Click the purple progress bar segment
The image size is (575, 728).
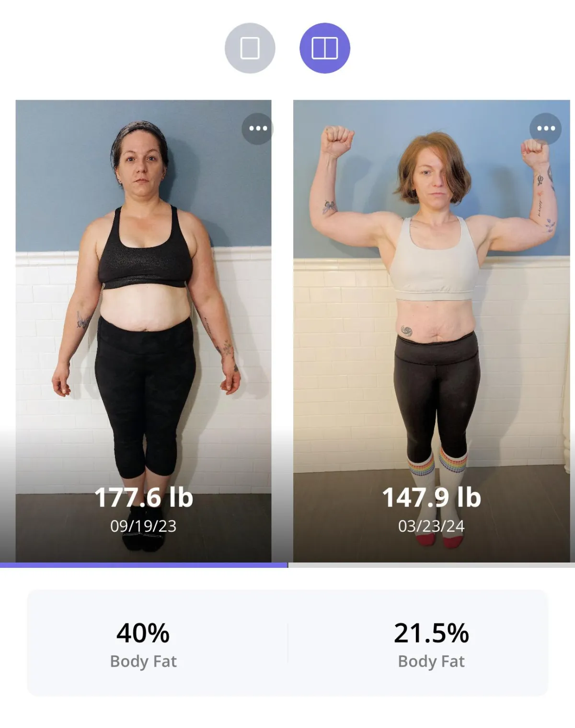tap(144, 565)
